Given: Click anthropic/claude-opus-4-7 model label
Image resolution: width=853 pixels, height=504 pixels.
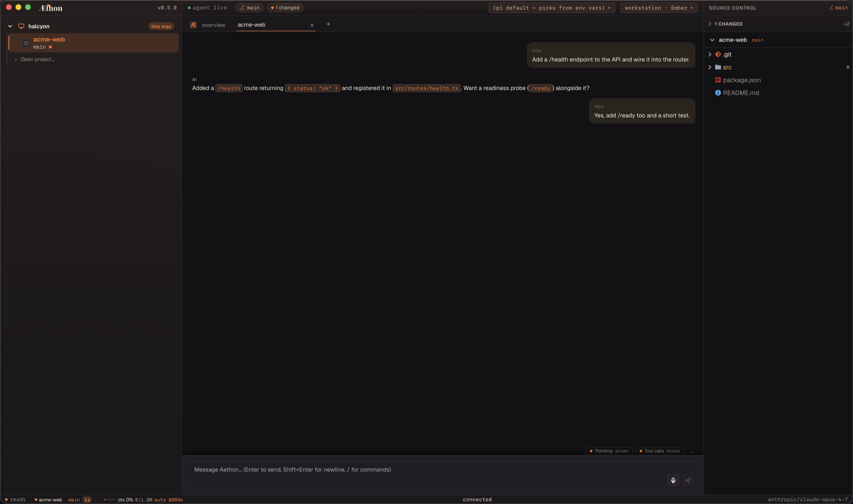Looking at the screenshot, I should pos(807,499).
